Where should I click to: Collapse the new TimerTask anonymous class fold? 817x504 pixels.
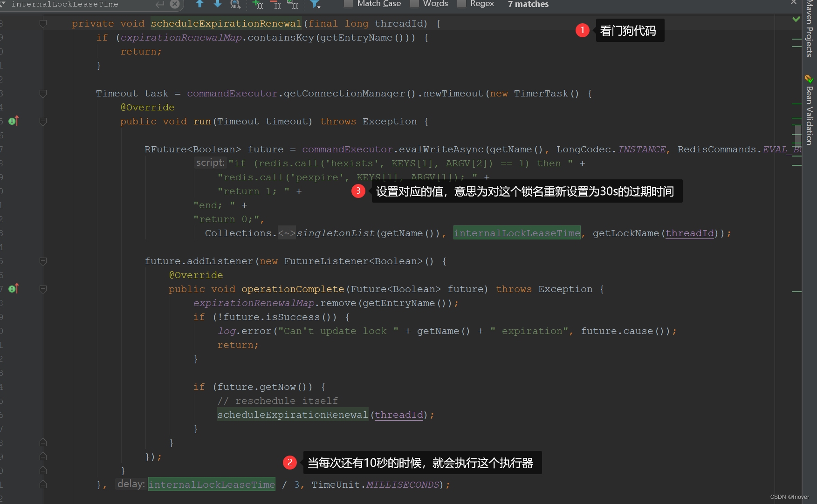point(43,93)
